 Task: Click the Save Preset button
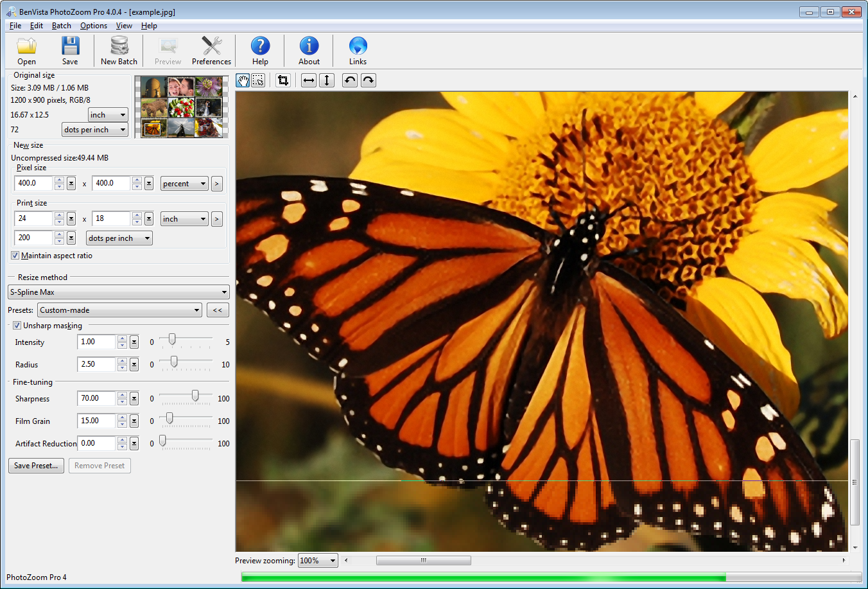pos(35,465)
